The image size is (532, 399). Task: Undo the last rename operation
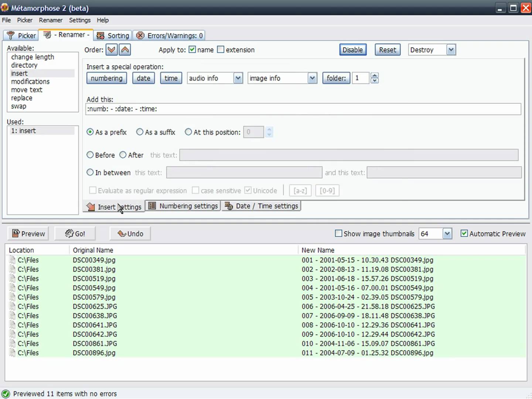tap(130, 233)
